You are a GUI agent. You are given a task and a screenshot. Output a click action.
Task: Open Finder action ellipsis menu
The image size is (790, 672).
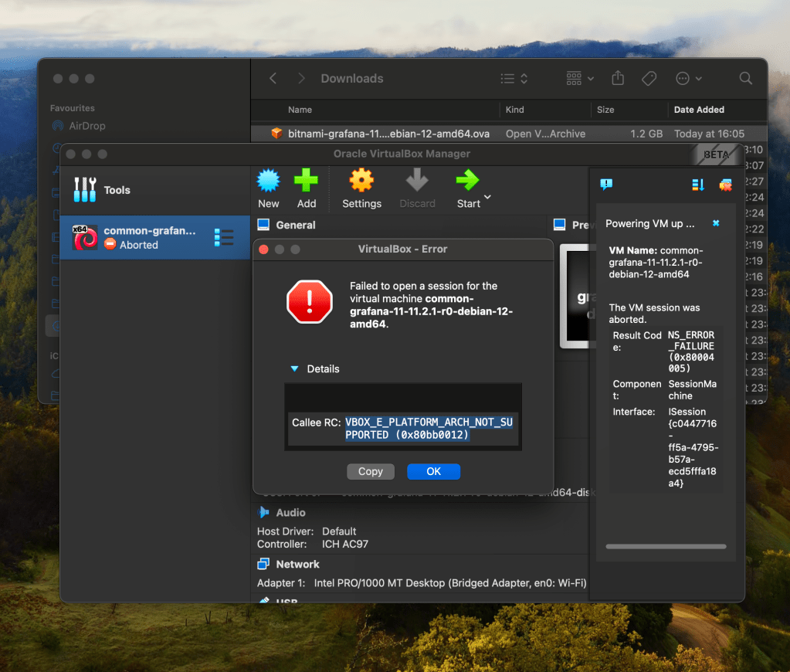pos(688,79)
